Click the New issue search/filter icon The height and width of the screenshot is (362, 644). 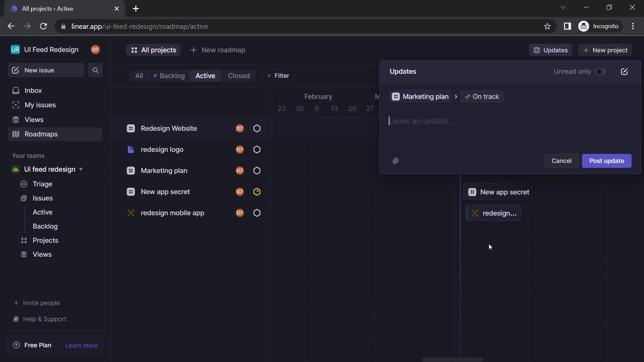tap(95, 70)
